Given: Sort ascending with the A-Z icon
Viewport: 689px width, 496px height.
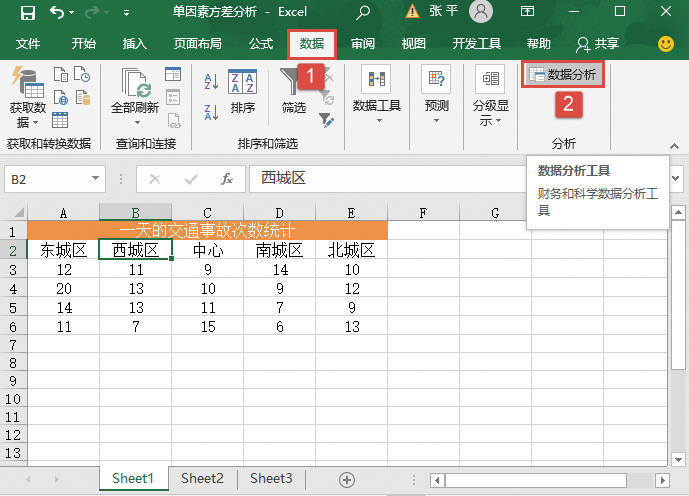Looking at the screenshot, I should 211,81.
